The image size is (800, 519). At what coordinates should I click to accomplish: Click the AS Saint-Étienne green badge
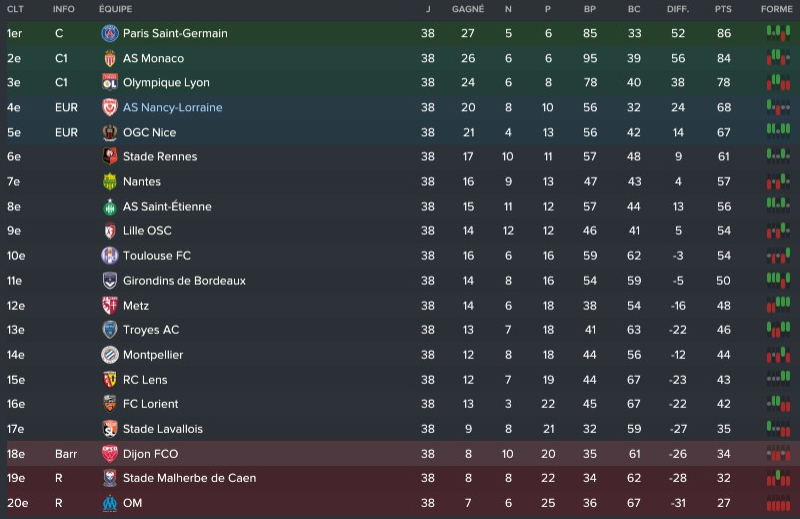[110, 207]
